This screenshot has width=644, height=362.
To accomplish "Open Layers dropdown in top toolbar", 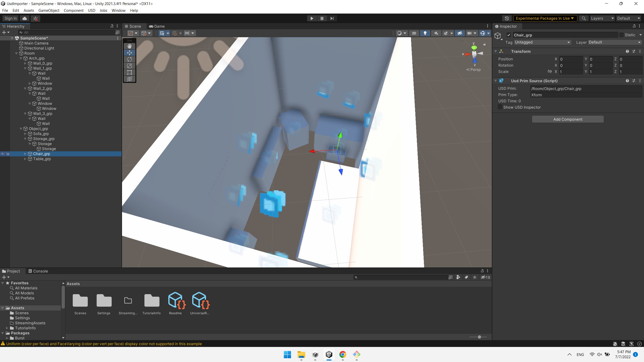I will [602, 18].
